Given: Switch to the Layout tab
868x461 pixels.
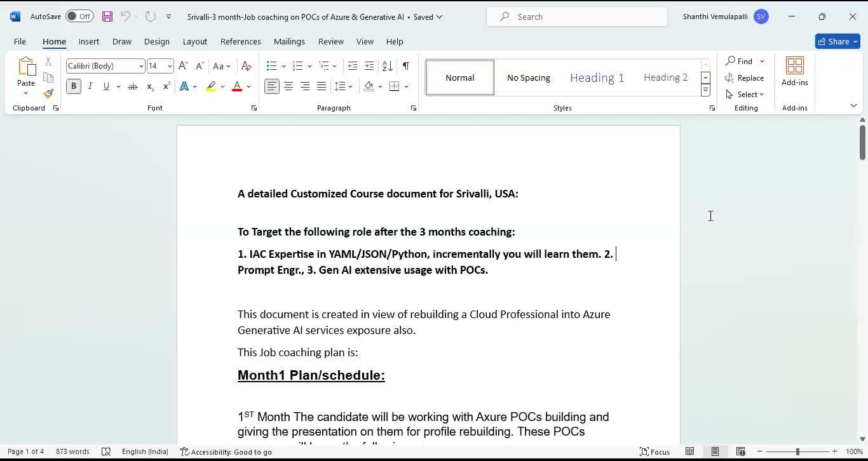Looking at the screenshot, I should 195,41.
